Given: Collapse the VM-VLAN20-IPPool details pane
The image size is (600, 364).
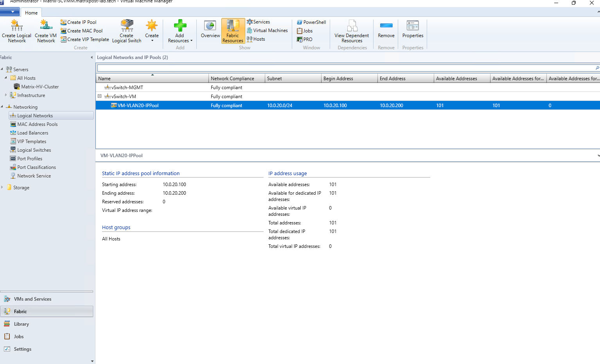Looking at the screenshot, I should tap(598, 156).
